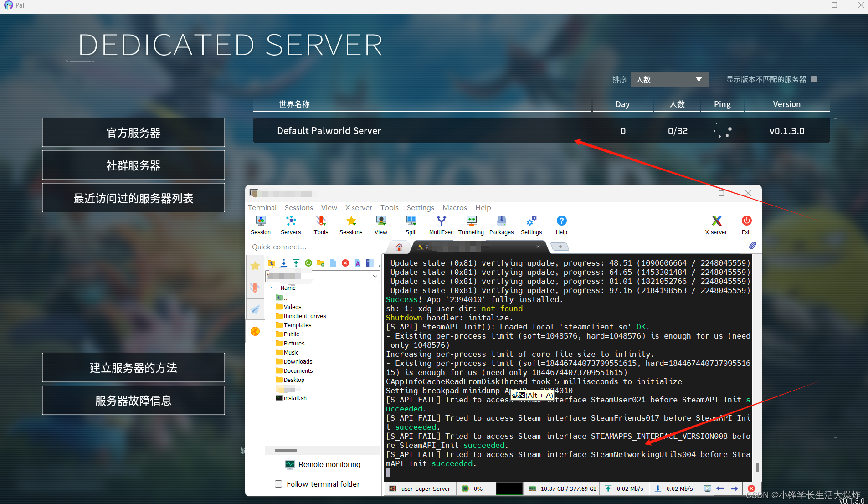Create a new folder in file browser
This screenshot has width=868, height=504.
click(321, 263)
